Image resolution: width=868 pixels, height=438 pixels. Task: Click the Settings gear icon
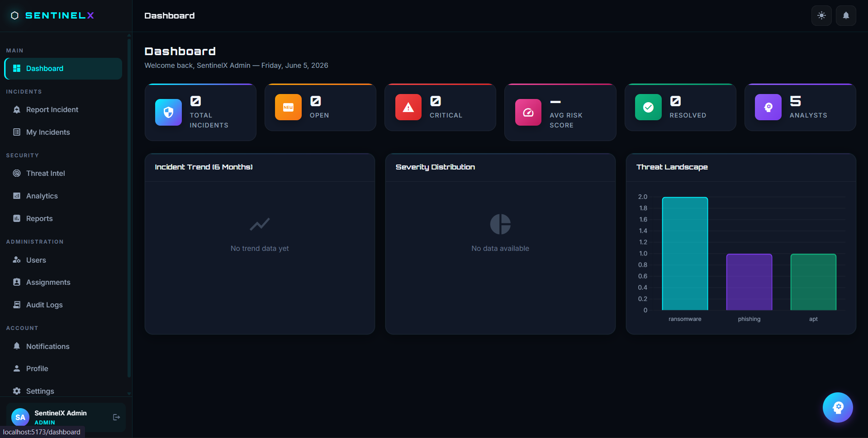coord(17,391)
